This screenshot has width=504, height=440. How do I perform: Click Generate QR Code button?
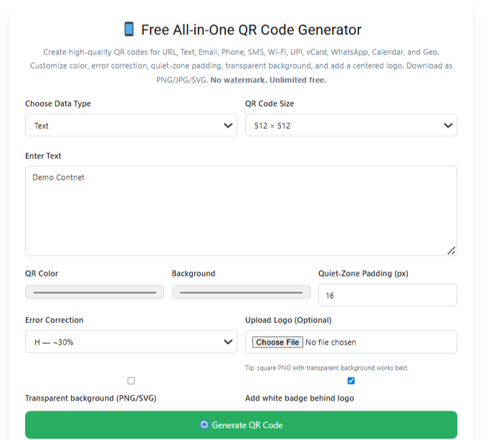point(241,425)
